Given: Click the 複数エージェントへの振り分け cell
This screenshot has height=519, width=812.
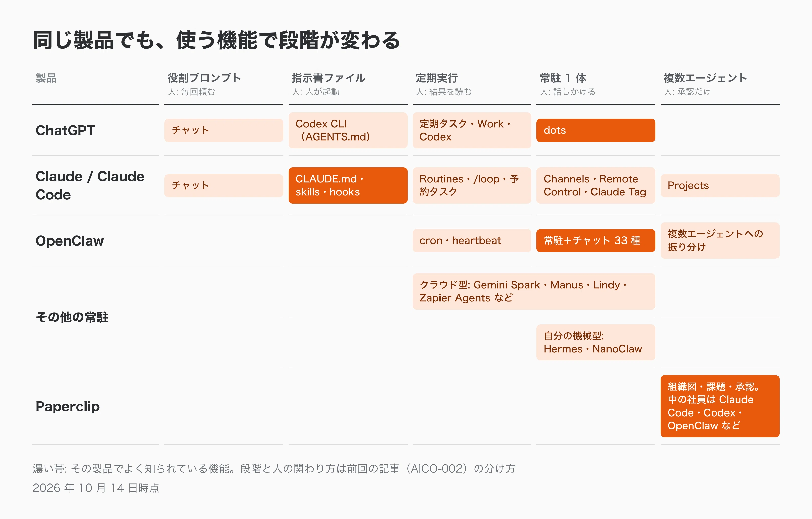Looking at the screenshot, I should point(720,241).
